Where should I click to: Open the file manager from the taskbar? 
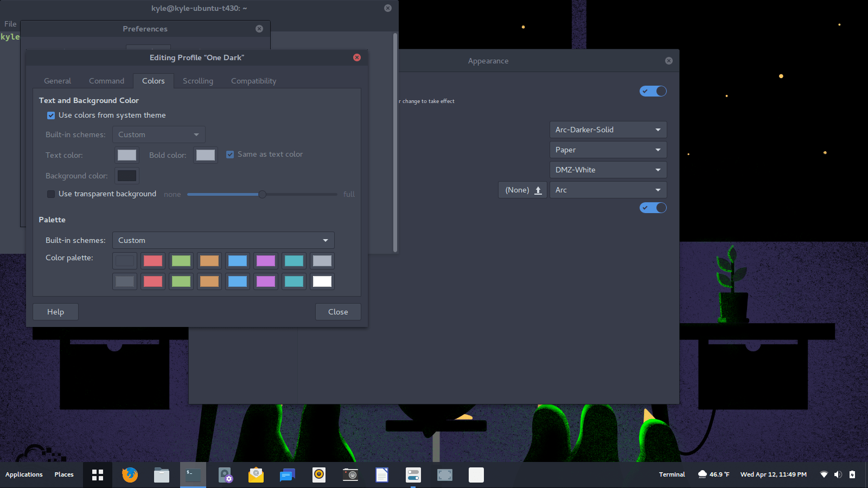coord(161,474)
